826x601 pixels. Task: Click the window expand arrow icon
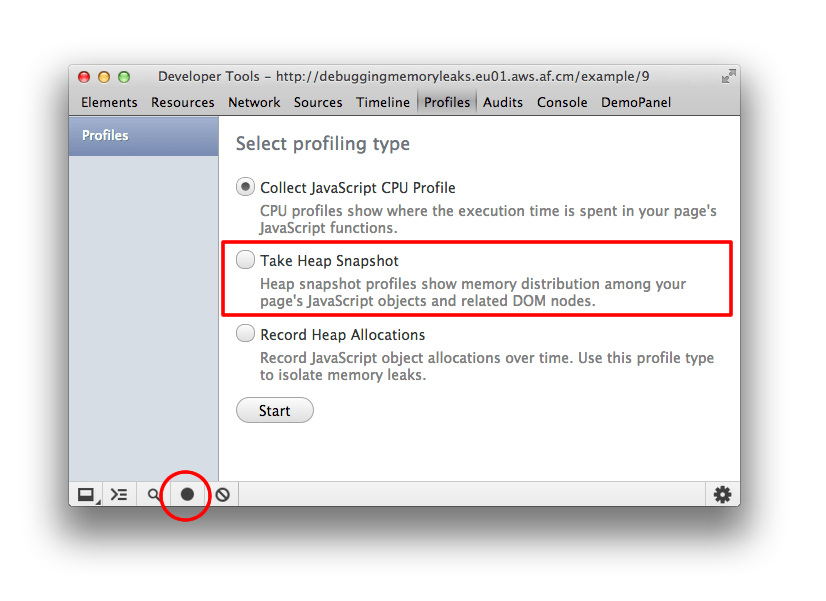pyautogui.click(x=729, y=75)
